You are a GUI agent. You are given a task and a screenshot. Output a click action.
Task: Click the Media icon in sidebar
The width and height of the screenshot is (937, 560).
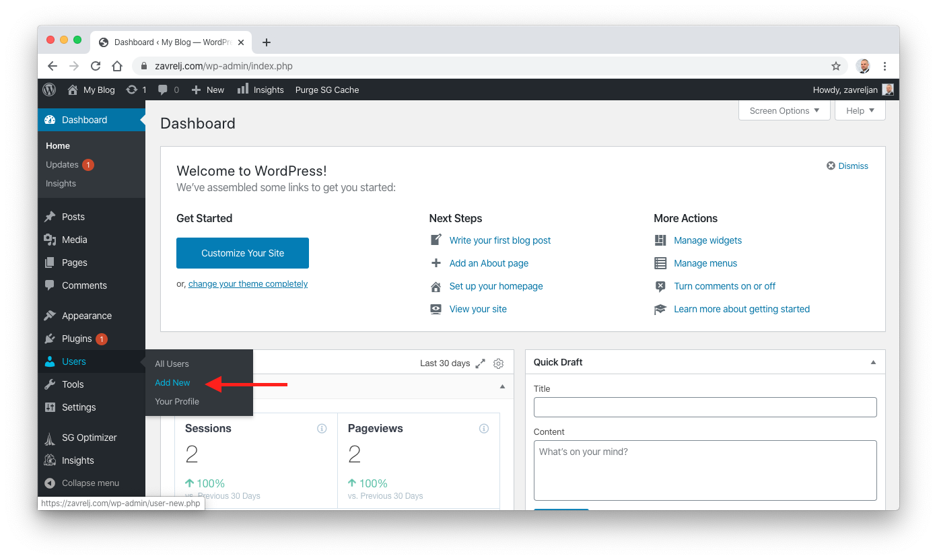click(50, 240)
